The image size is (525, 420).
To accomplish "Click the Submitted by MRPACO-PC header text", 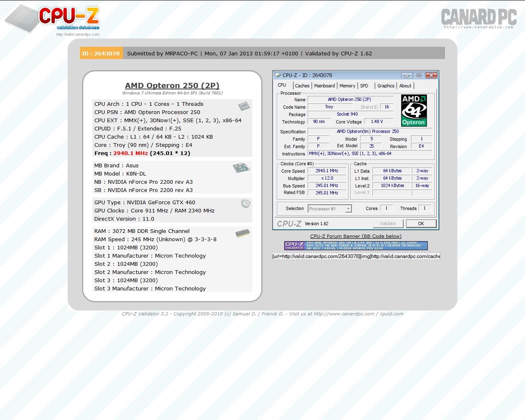I will click(x=162, y=53).
